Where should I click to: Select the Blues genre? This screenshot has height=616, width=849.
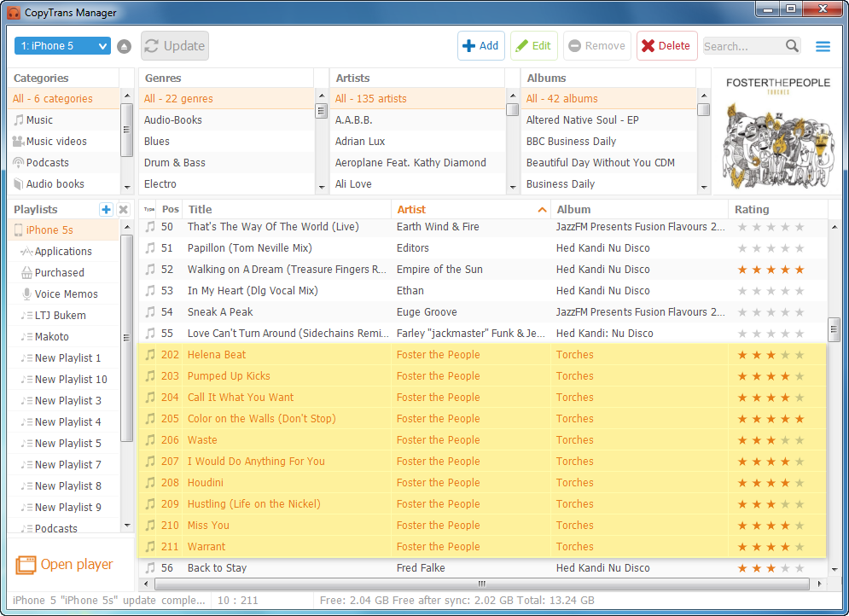pos(226,142)
